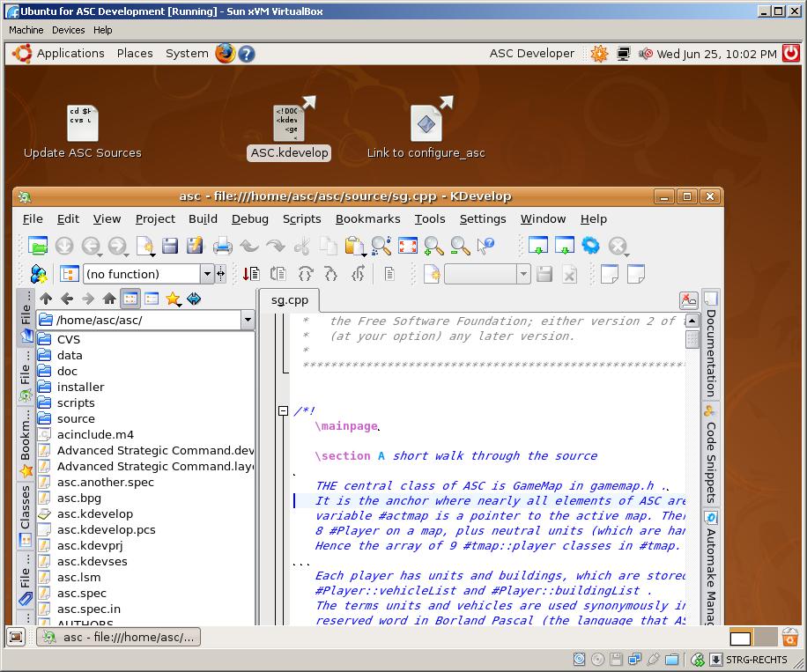807x672 pixels.
Task: Click the Home folder icon in file browser
Action: click(109, 299)
